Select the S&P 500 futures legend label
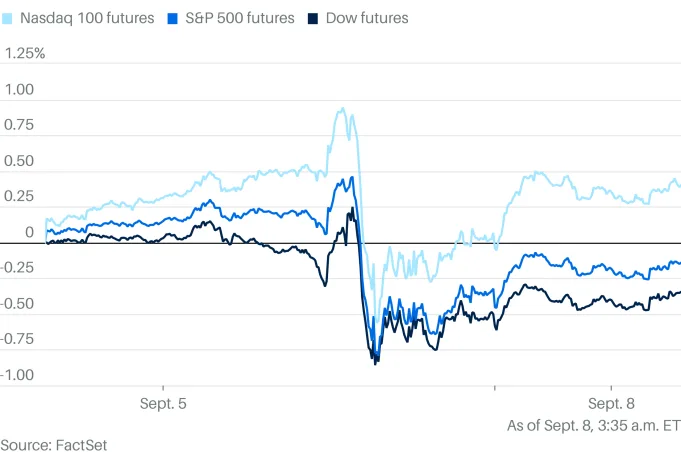 pyautogui.click(x=240, y=18)
